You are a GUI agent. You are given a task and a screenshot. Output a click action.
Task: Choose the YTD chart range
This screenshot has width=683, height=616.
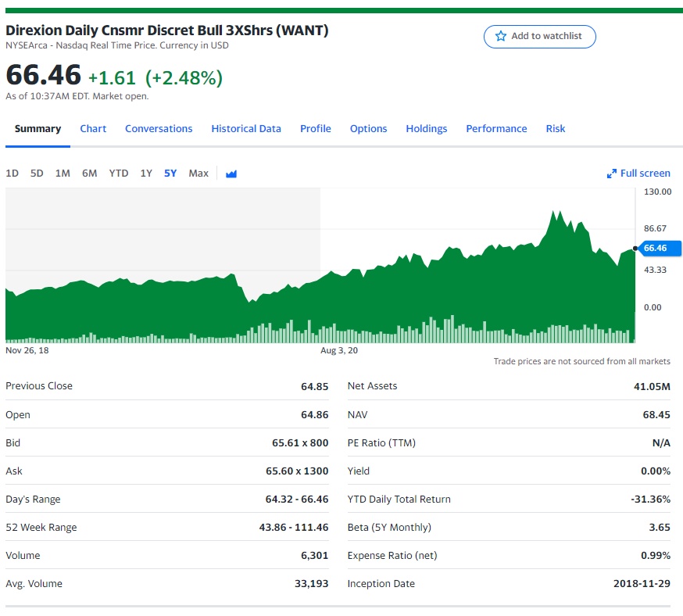coord(119,174)
